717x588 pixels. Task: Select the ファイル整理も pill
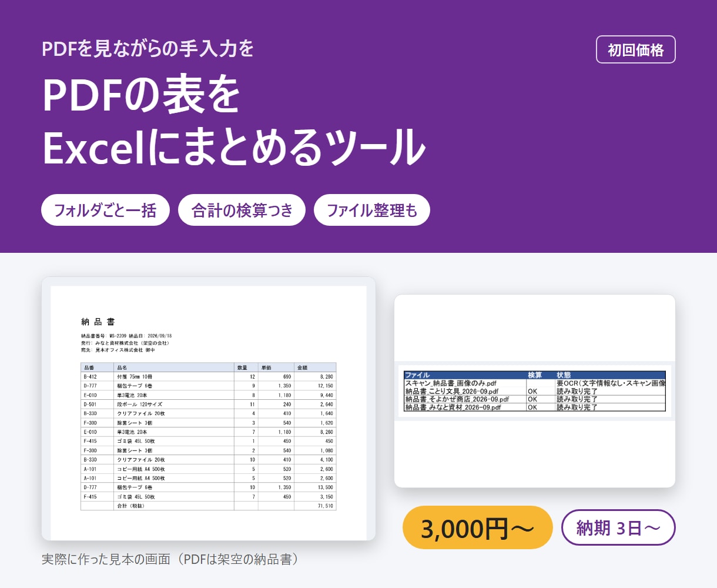click(372, 210)
